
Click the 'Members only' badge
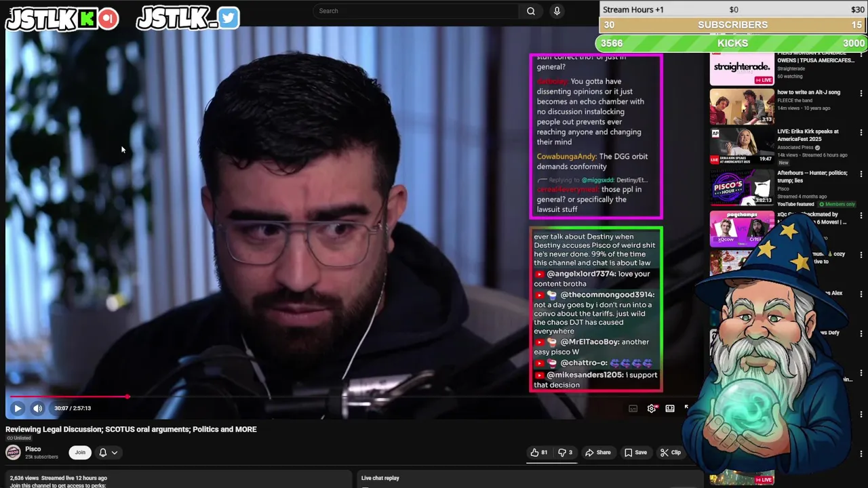tap(836, 204)
